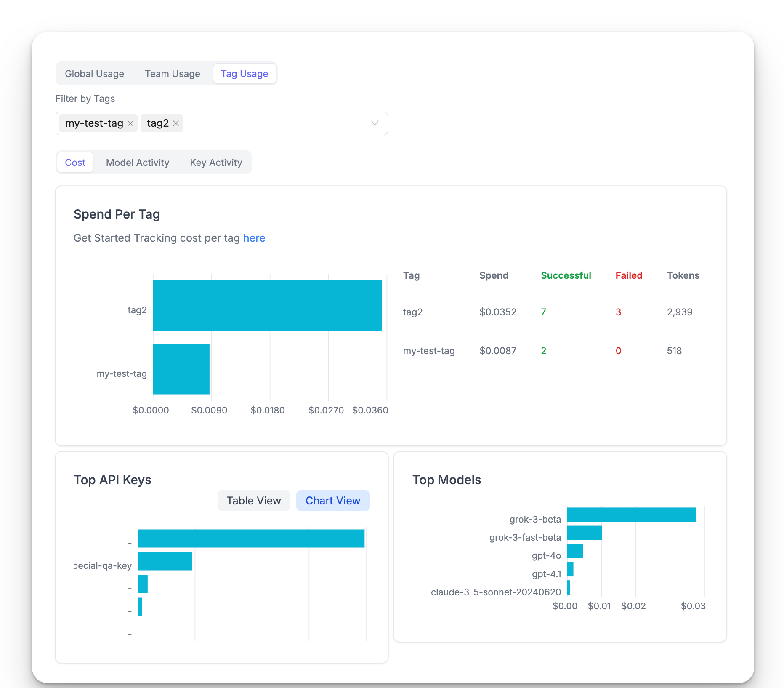Switch to Model Activity tab
This screenshot has width=784, height=688.
pyautogui.click(x=137, y=163)
